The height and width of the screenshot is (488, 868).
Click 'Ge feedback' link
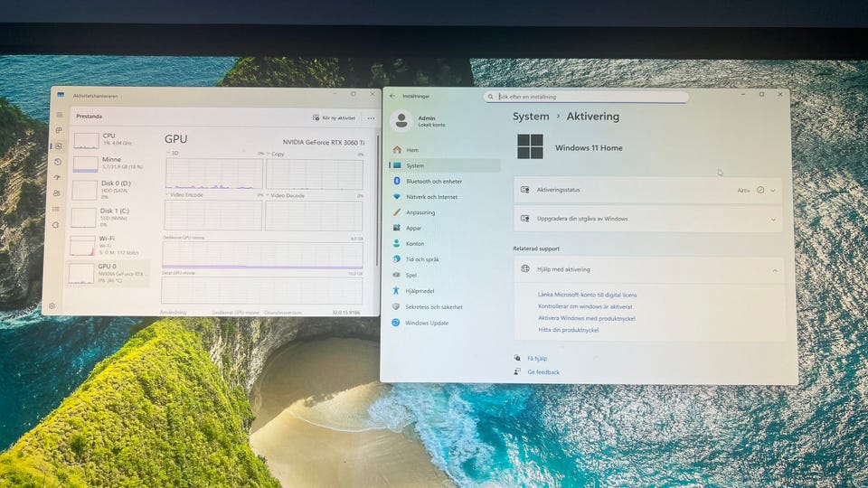tap(543, 372)
